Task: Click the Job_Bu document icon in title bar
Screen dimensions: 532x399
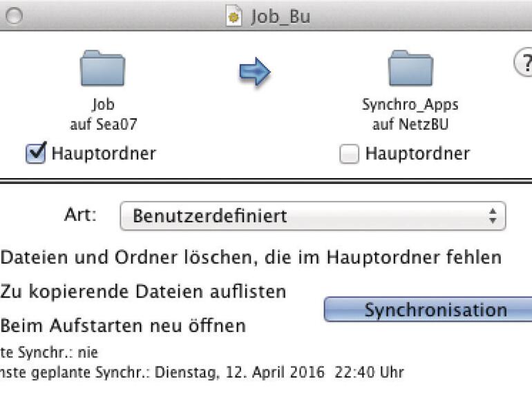Action: [234, 16]
